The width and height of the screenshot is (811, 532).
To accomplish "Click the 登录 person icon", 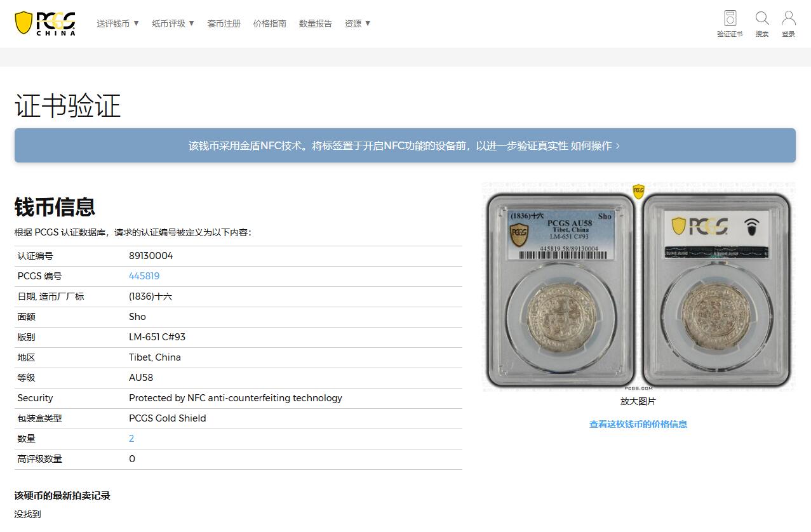I will coord(788,18).
